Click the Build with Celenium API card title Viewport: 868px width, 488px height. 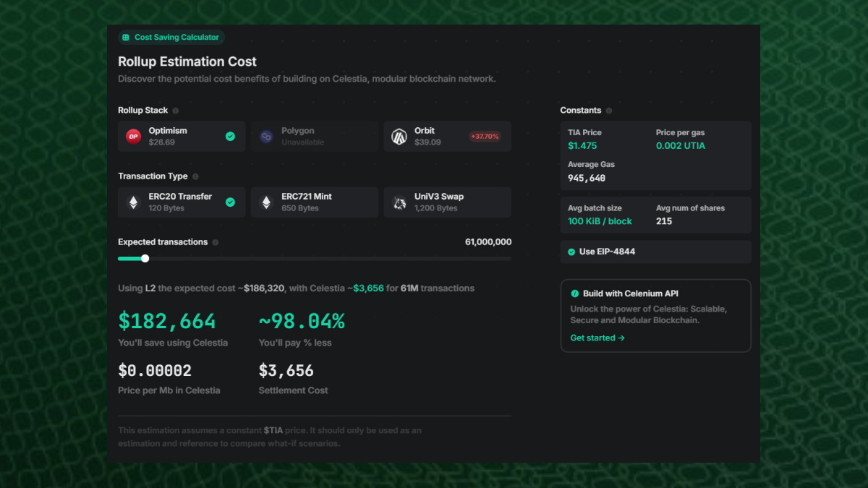tap(630, 294)
